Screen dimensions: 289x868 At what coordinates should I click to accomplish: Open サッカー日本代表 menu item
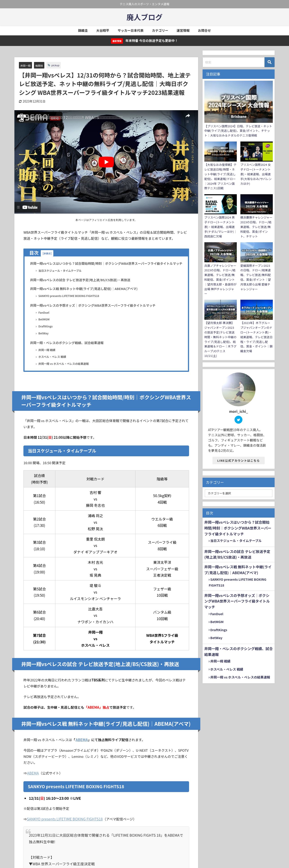tap(131, 31)
